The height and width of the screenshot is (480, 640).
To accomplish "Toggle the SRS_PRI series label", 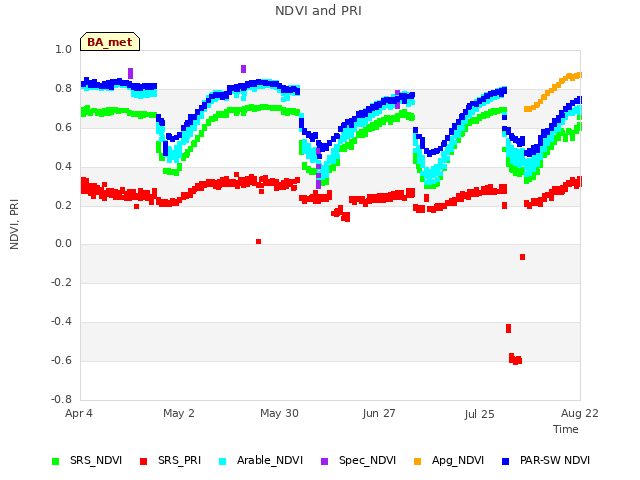I will [180, 460].
